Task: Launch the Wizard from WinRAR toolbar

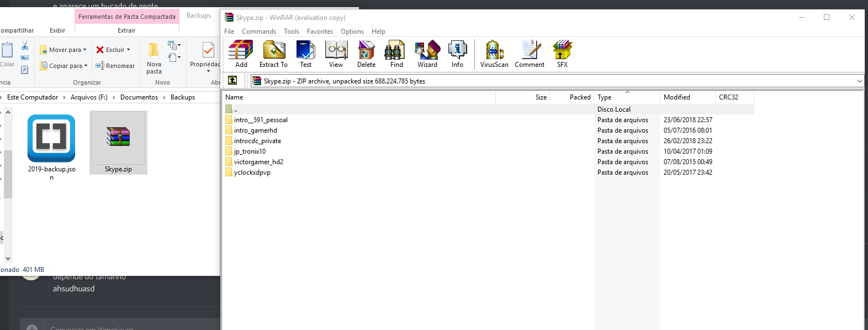Action: (x=427, y=54)
